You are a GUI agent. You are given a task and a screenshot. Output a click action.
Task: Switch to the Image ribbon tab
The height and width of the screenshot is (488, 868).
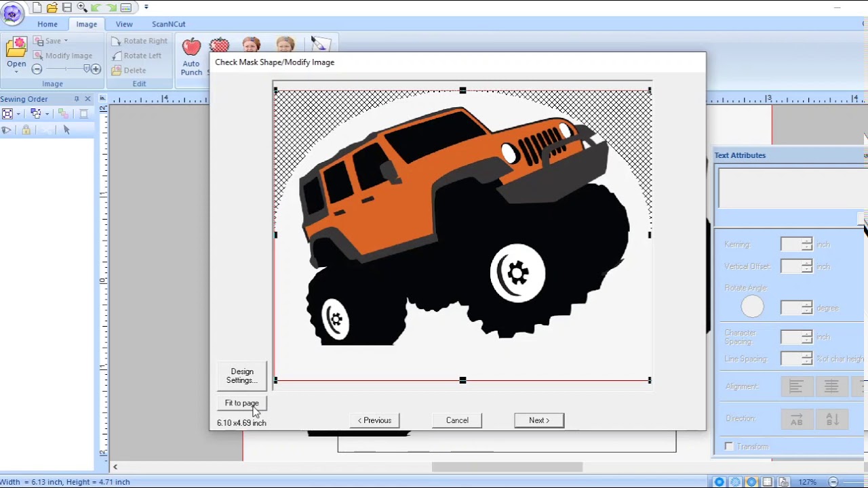(86, 24)
